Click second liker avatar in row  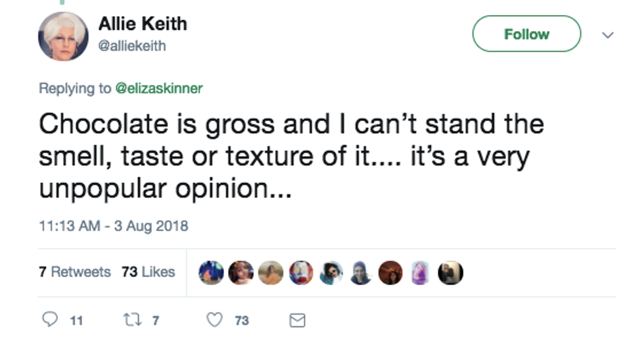point(241,272)
